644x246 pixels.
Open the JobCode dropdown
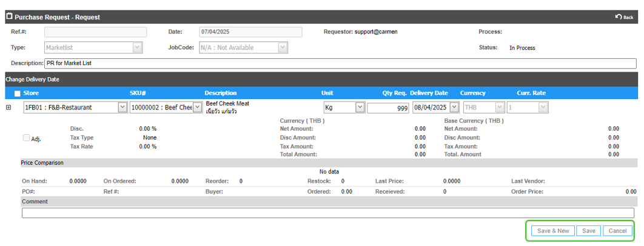click(283, 47)
